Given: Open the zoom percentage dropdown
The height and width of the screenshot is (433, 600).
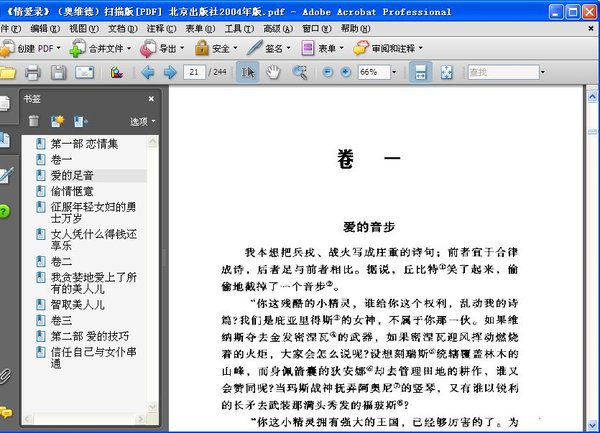Looking at the screenshot, I should (x=397, y=73).
